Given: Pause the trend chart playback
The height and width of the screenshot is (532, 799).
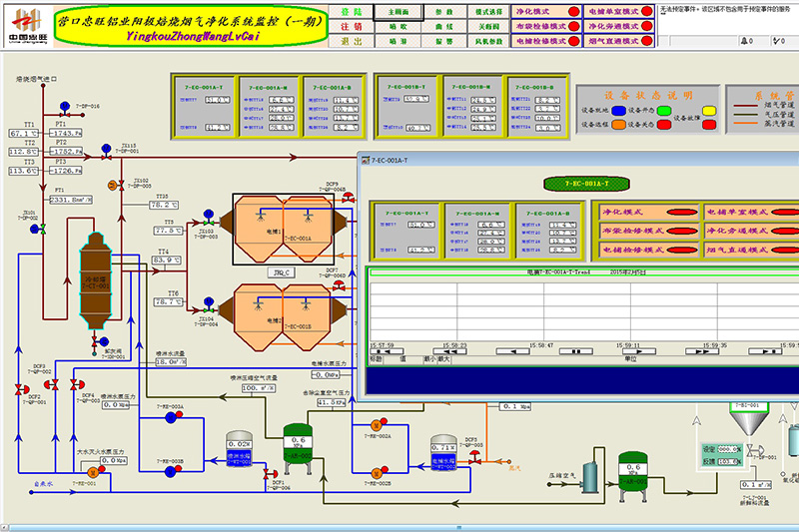Looking at the screenshot, I should click(x=573, y=351).
